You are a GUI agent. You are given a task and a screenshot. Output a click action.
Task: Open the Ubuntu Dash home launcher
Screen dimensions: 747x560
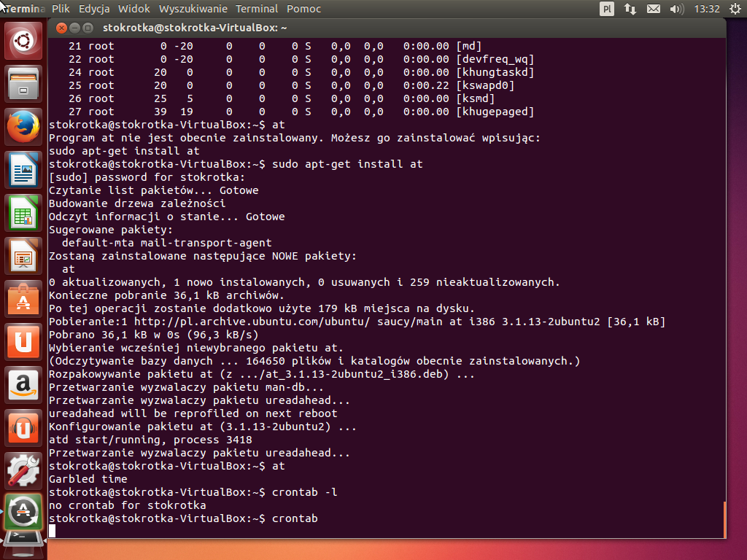click(24, 41)
